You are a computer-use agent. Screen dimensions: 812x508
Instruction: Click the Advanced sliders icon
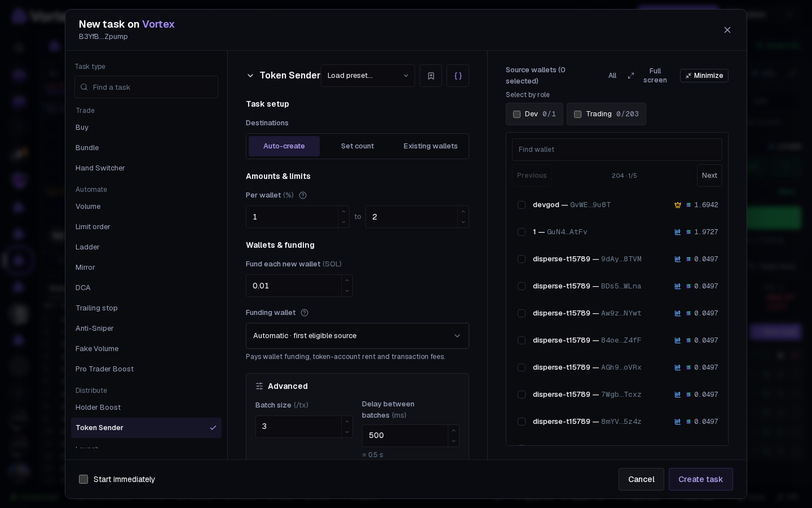click(x=259, y=386)
